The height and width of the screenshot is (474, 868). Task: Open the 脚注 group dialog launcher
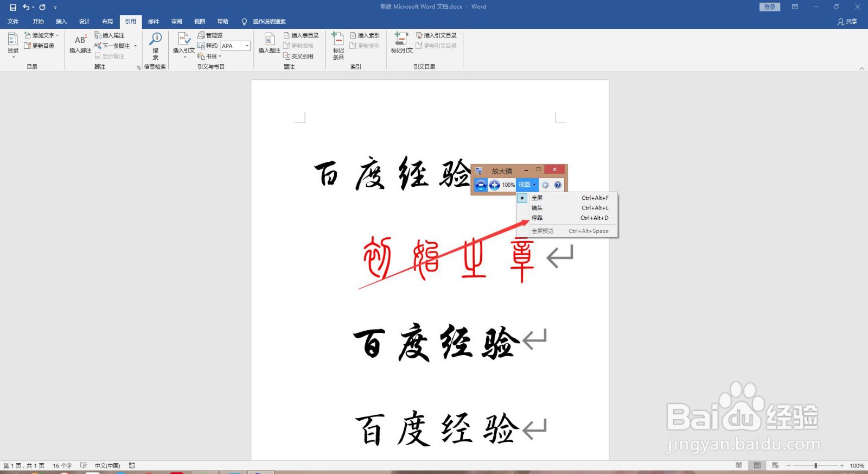point(139,67)
